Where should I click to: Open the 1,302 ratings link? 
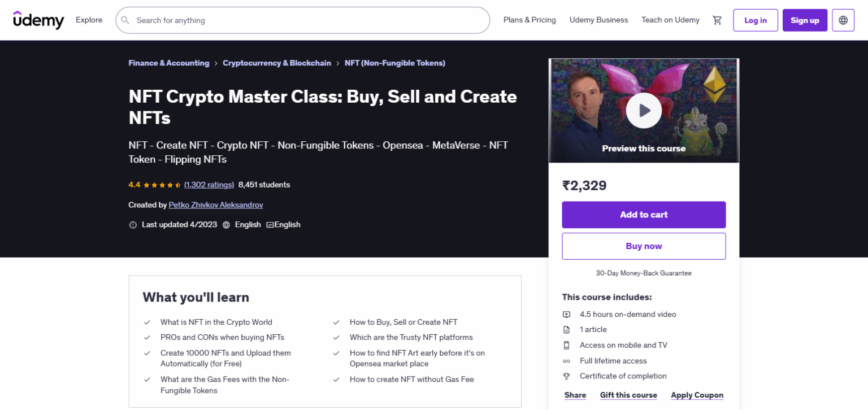(209, 185)
